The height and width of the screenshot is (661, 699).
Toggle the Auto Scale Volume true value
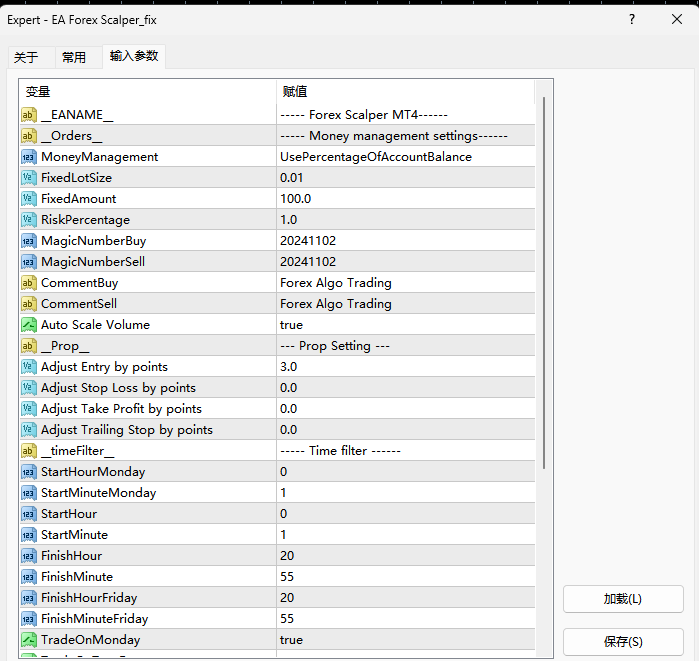pos(406,325)
